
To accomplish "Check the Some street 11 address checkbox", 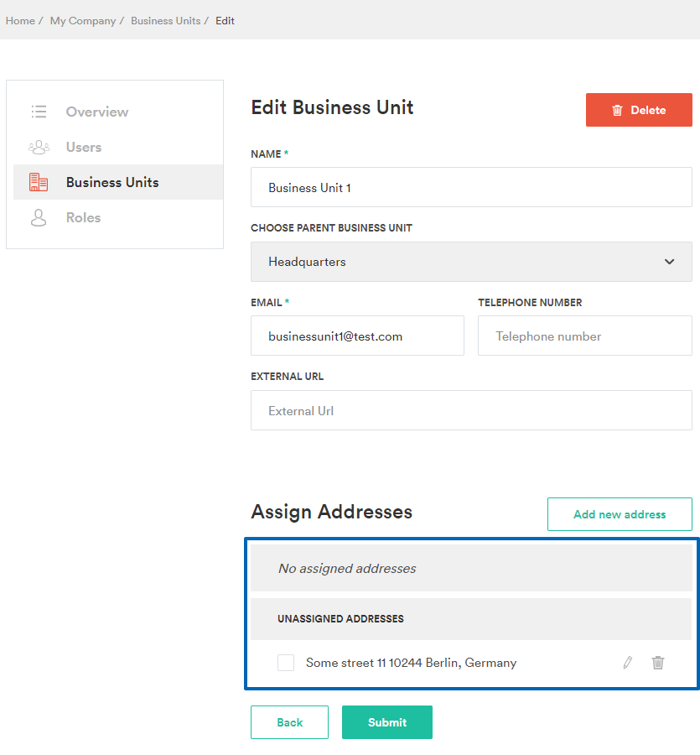I will pyautogui.click(x=286, y=663).
